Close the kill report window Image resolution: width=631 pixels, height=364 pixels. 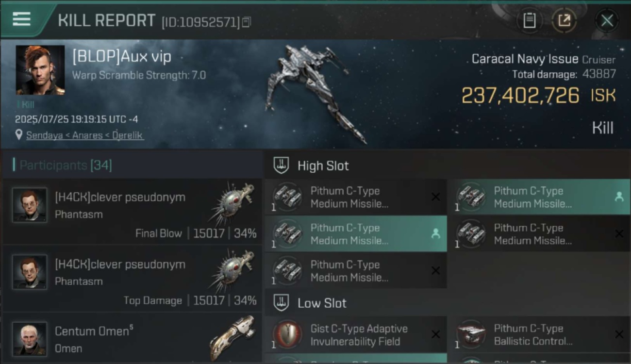point(607,20)
